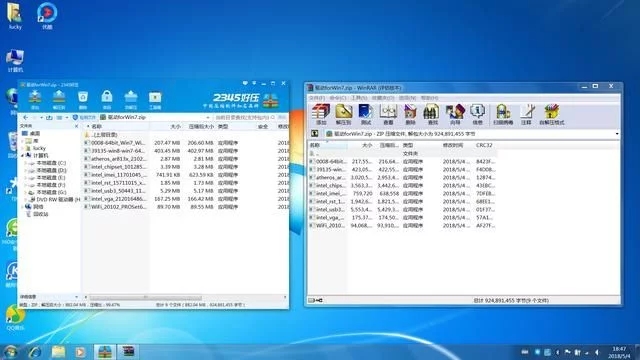Click the up-folder icon in 2345 HaoZip navigation

49,117
